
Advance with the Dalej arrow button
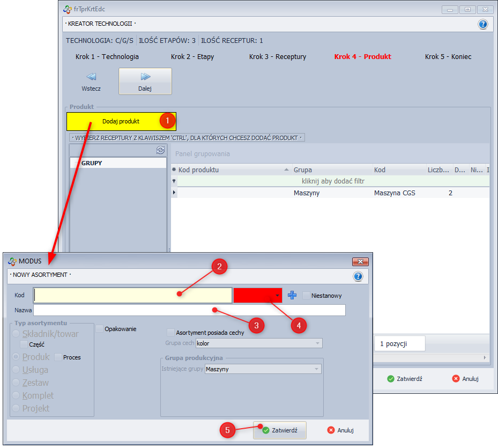coord(145,81)
